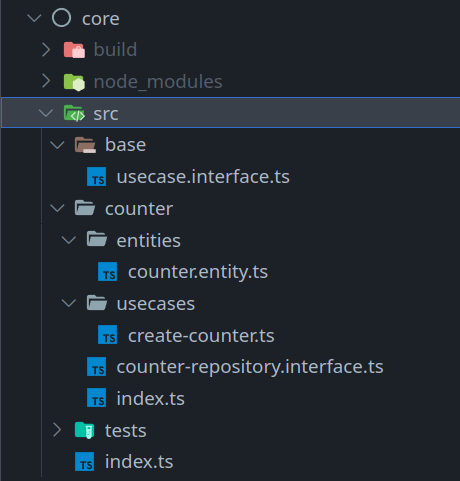This screenshot has width=460, height=481.
Task: Click the green node_modules folder icon
Action: point(74,82)
